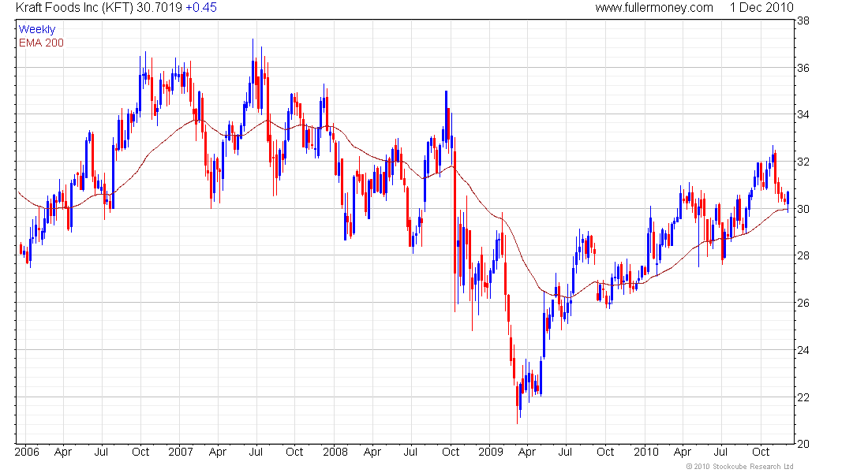Viewport: 868px width, 473px height.
Task: Click the Kraft Foods Inc (KFT) title
Action: [75, 8]
